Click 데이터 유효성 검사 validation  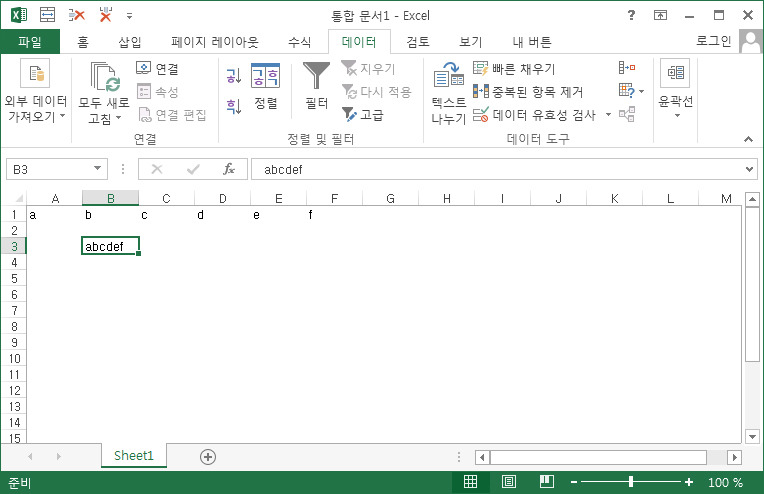[x=535, y=114]
